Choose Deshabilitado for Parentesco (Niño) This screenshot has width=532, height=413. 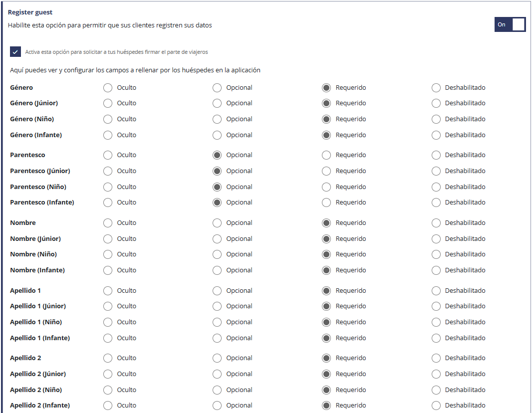coord(436,187)
